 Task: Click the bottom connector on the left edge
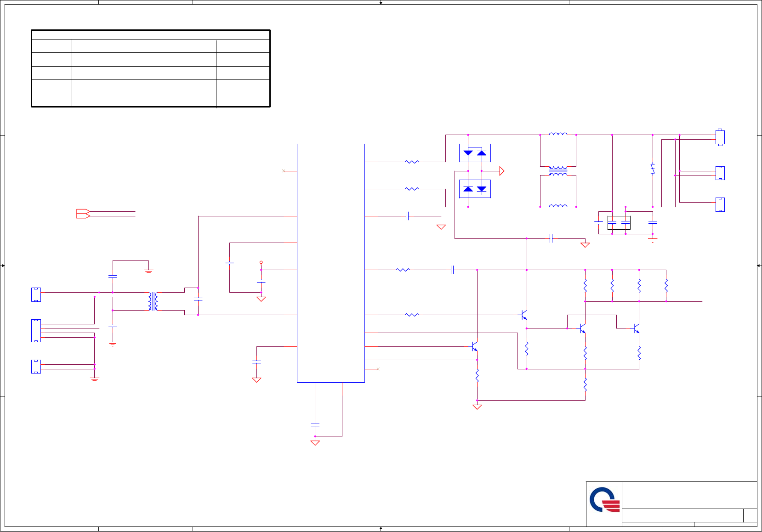coord(36,367)
